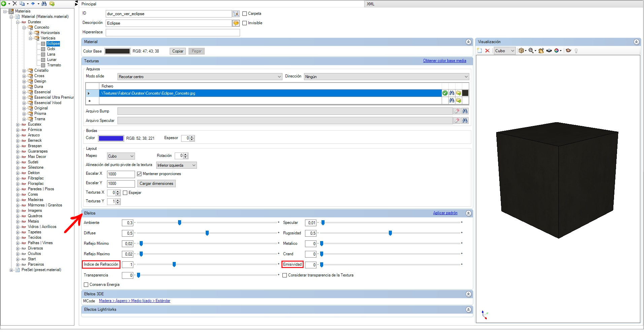
Task: Collapse the Efeitos section chevron
Action: coord(468,213)
